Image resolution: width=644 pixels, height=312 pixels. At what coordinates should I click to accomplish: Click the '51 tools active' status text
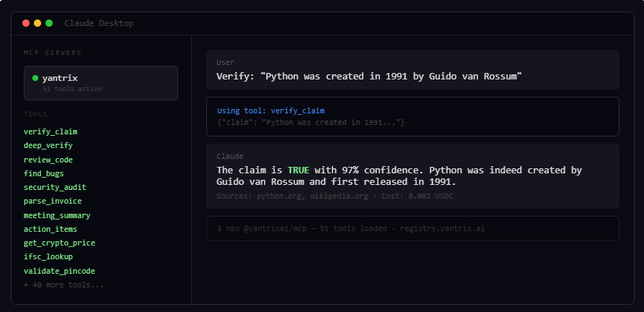pos(72,89)
